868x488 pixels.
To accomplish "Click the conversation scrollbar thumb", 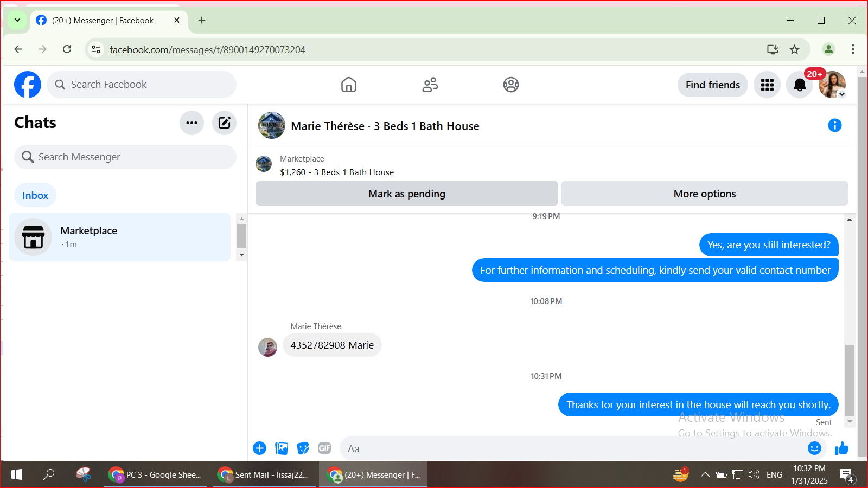I will point(850,380).
